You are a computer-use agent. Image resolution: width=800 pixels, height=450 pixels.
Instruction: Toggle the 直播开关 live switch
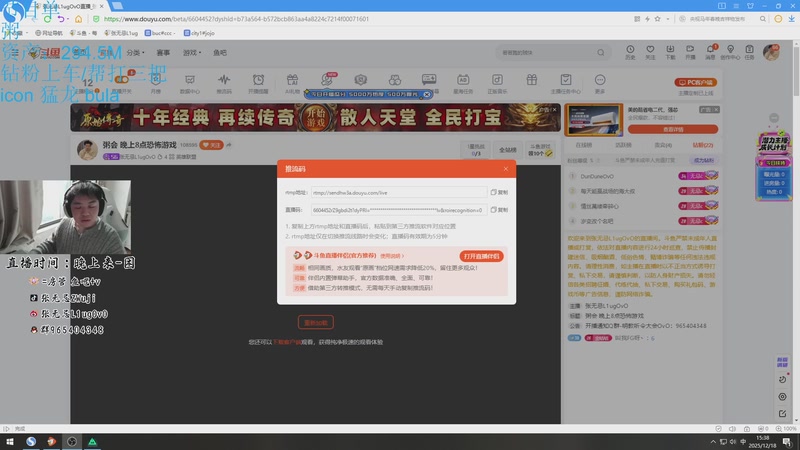(122, 83)
